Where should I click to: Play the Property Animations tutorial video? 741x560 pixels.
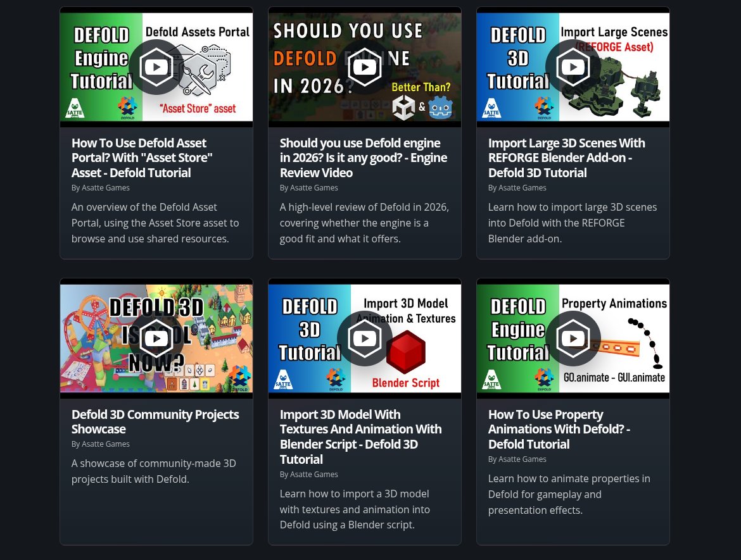pos(573,339)
